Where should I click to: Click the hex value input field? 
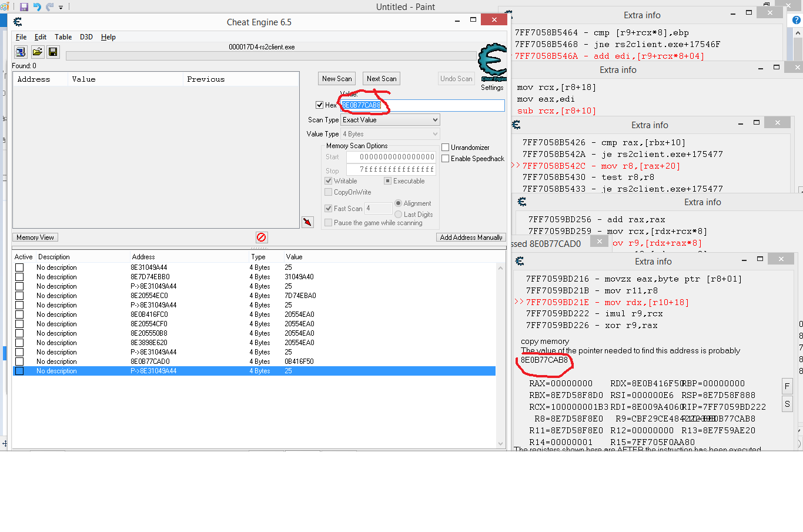(441, 105)
